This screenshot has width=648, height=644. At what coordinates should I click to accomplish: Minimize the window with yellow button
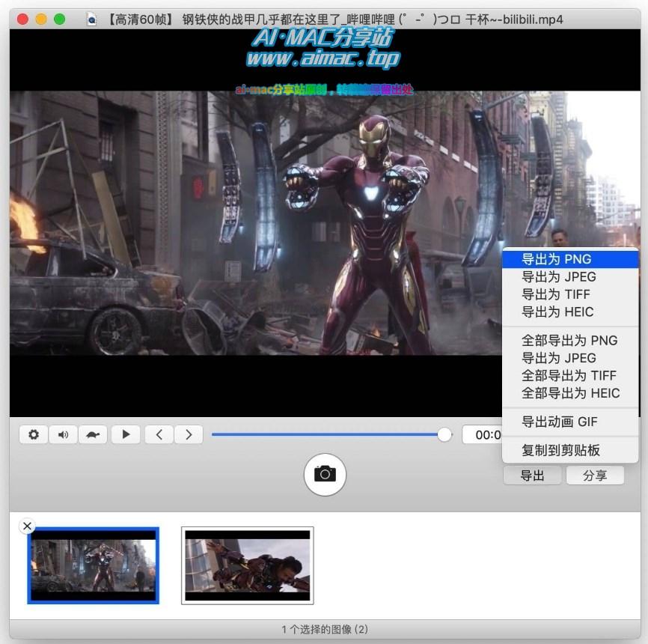tap(41, 19)
